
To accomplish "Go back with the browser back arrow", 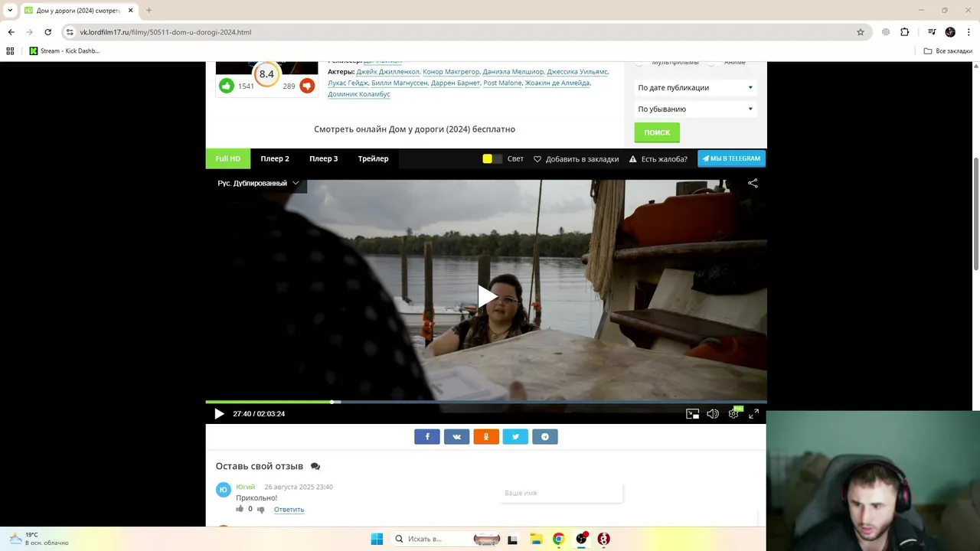I will click(11, 32).
